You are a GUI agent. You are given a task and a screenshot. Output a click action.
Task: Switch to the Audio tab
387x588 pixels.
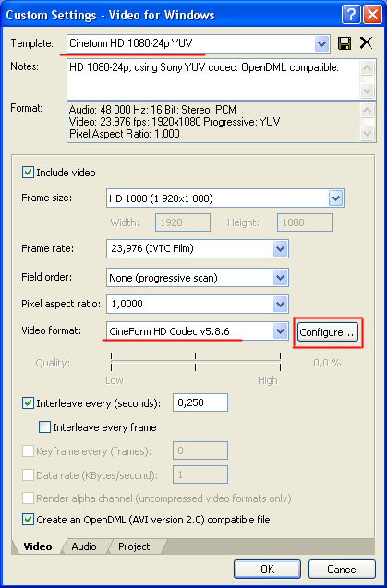point(84,546)
